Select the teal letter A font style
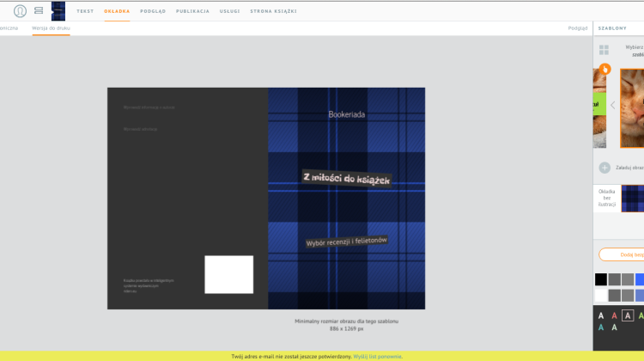 tap(601, 327)
